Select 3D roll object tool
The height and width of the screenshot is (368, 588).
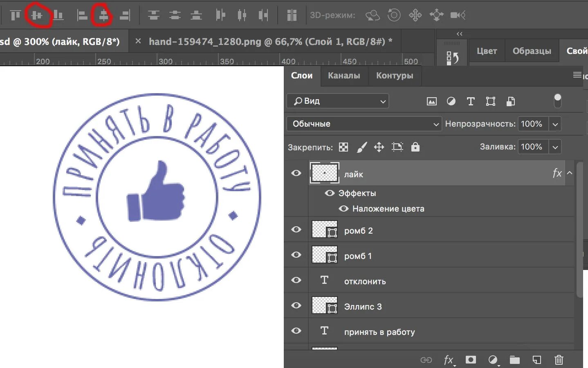394,16
